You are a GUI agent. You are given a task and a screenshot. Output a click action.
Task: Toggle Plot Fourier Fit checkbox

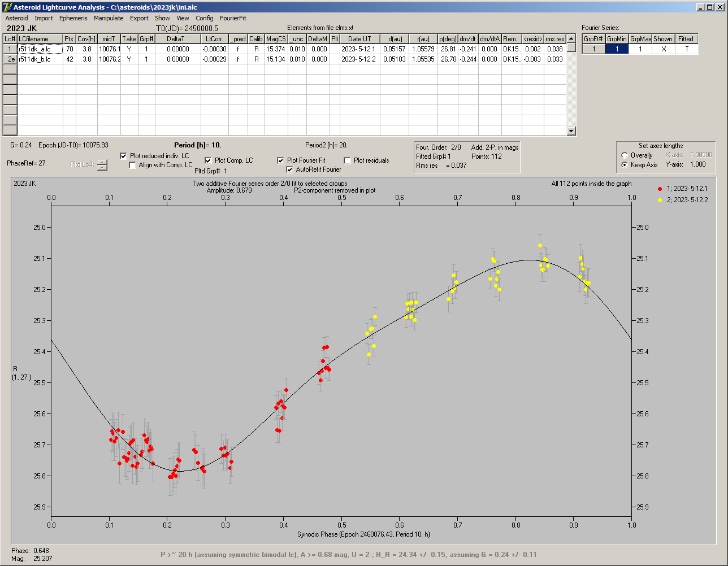point(280,160)
